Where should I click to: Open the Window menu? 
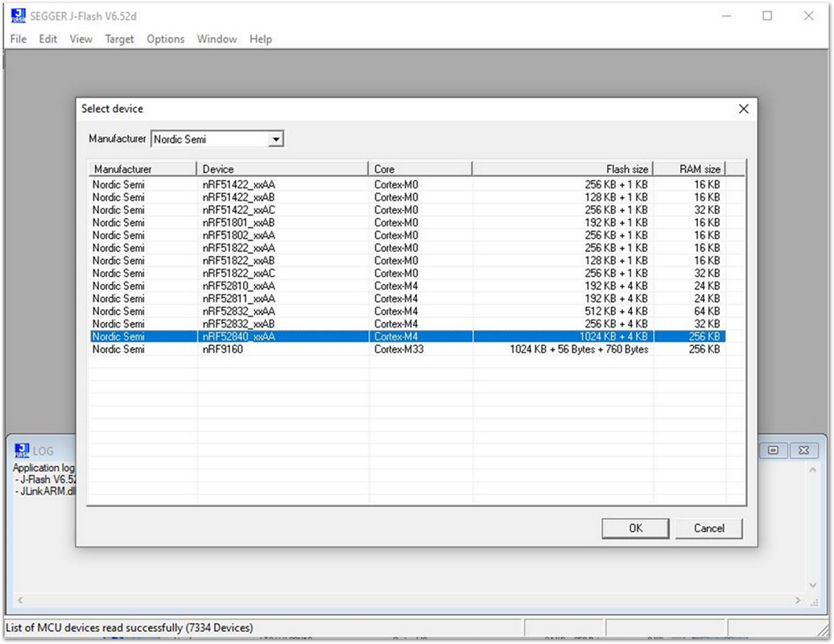[217, 39]
